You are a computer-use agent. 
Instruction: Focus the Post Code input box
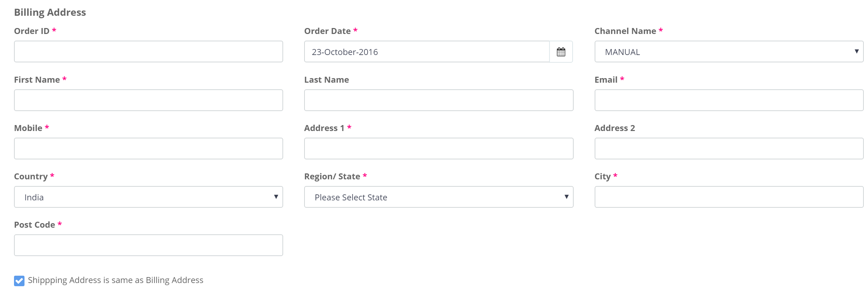point(148,245)
